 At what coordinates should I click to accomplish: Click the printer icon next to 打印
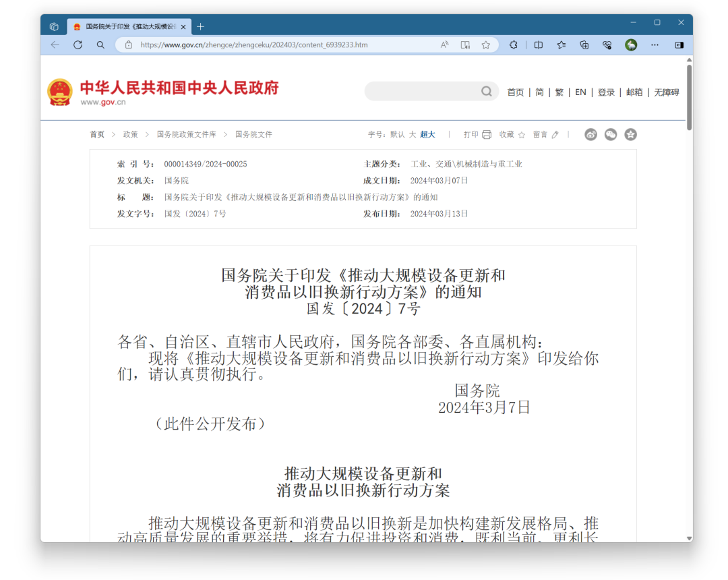pyautogui.click(x=487, y=135)
